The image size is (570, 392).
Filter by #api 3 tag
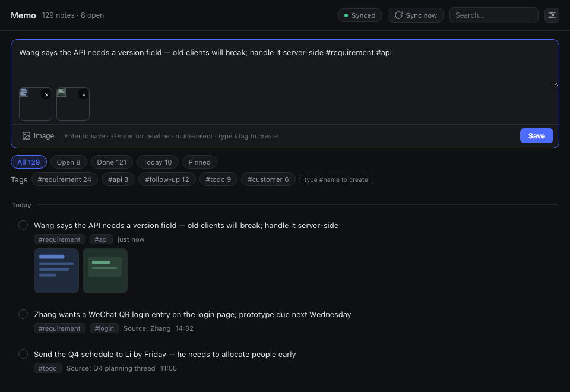coord(118,179)
